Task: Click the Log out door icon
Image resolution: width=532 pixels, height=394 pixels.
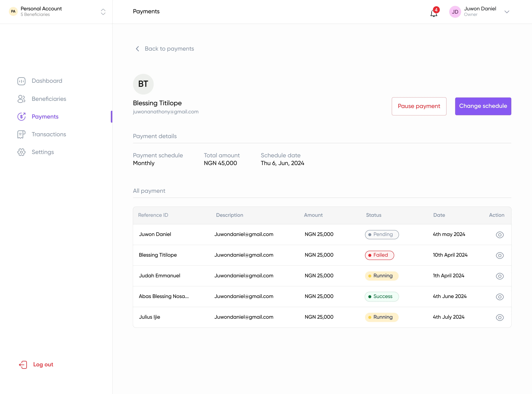Action: click(23, 365)
